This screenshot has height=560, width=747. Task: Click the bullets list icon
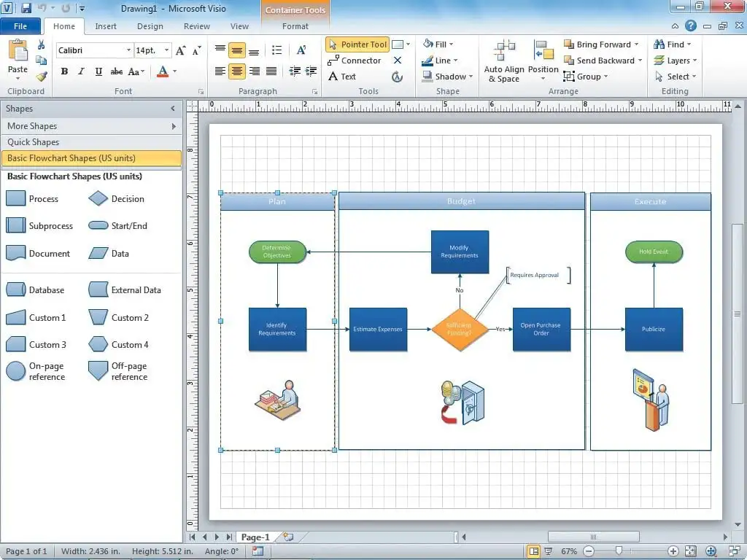276,50
